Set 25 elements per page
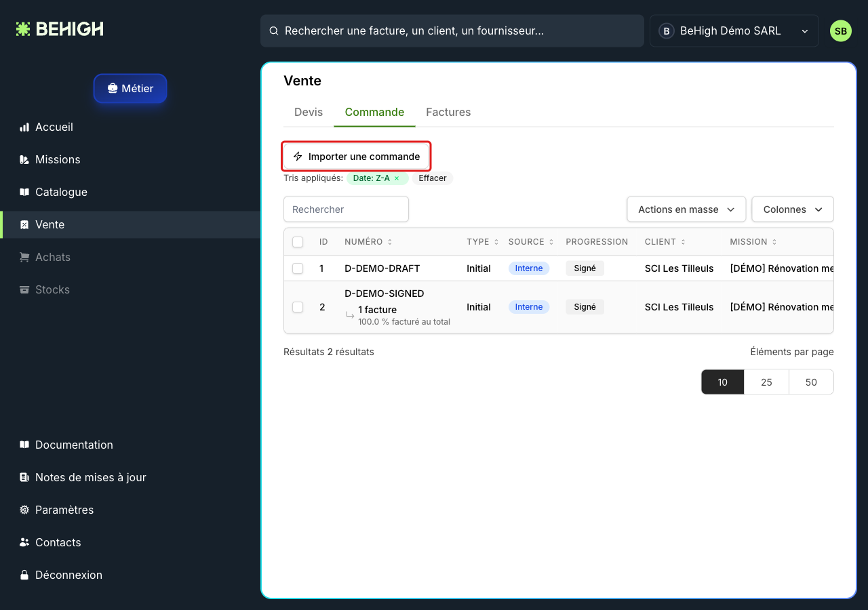The image size is (868, 610). (766, 382)
